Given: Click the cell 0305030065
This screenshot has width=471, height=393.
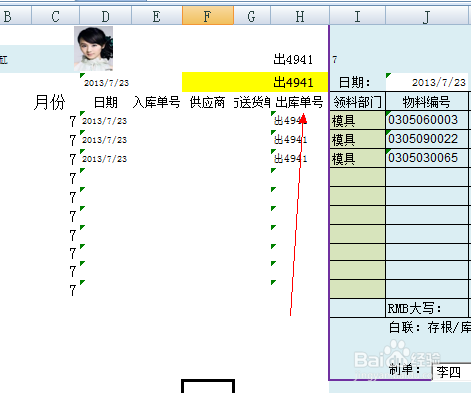Looking at the screenshot, I should (x=427, y=158).
